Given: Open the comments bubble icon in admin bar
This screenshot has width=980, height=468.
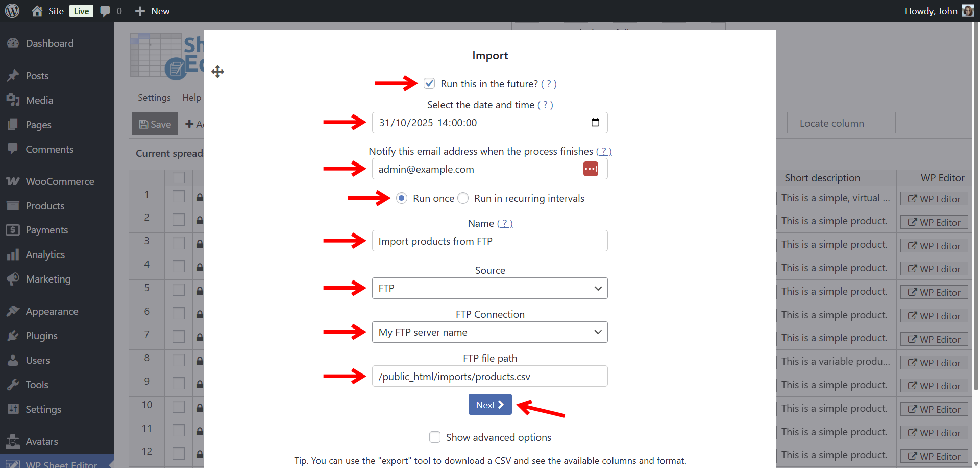Looking at the screenshot, I should coord(105,11).
